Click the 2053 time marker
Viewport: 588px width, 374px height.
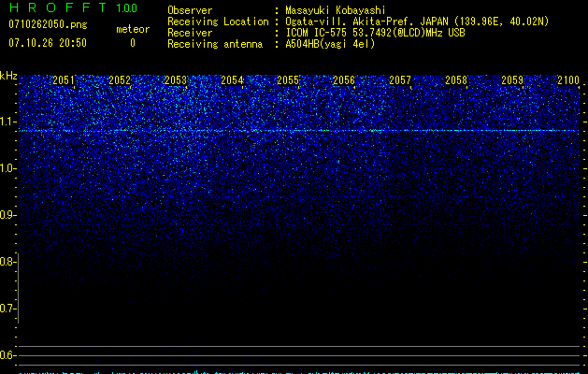pyautogui.click(x=176, y=80)
